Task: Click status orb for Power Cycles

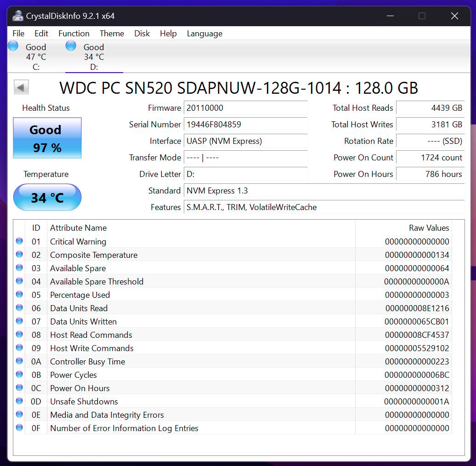Action: 19,375
